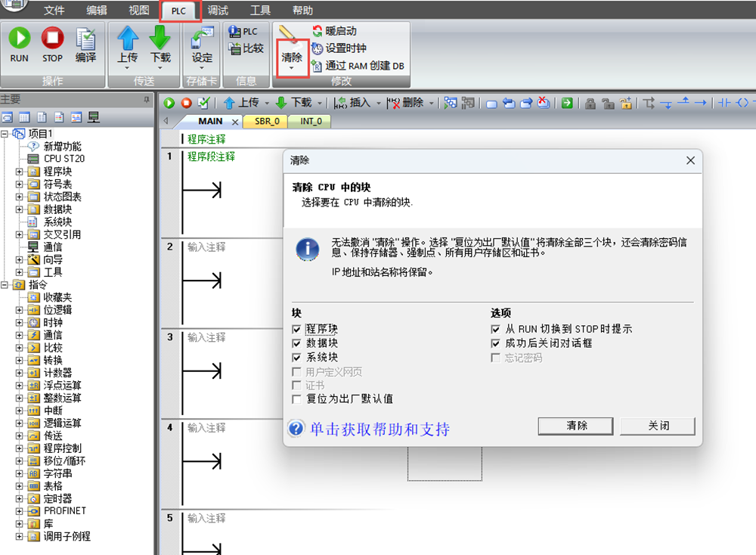Click the 设定 memory card icon

point(202,39)
